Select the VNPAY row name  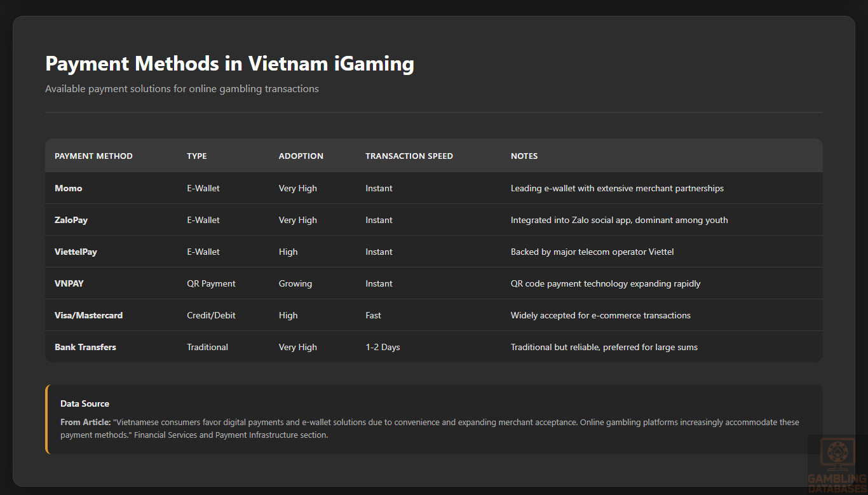(69, 284)
